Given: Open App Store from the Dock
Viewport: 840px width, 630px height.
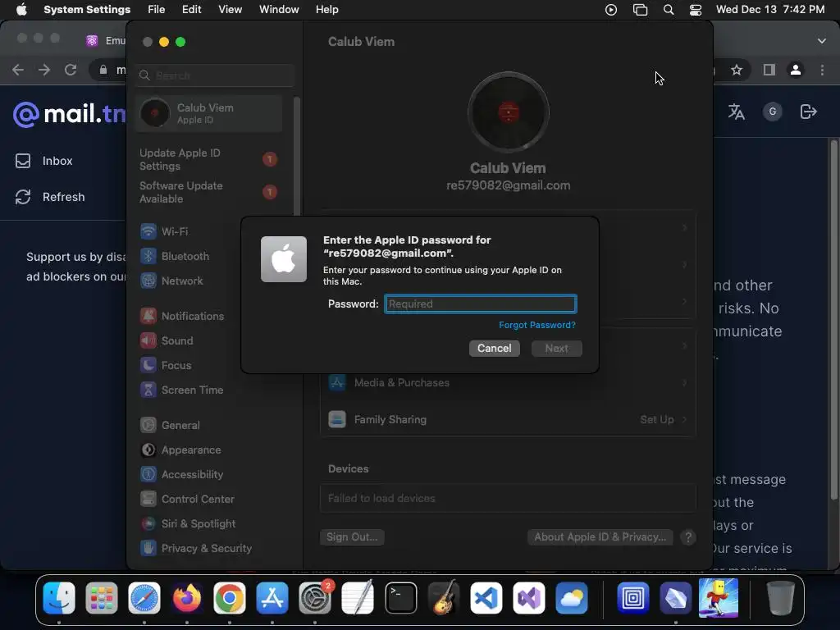Looking at the screenshot, I should (272, 597).
